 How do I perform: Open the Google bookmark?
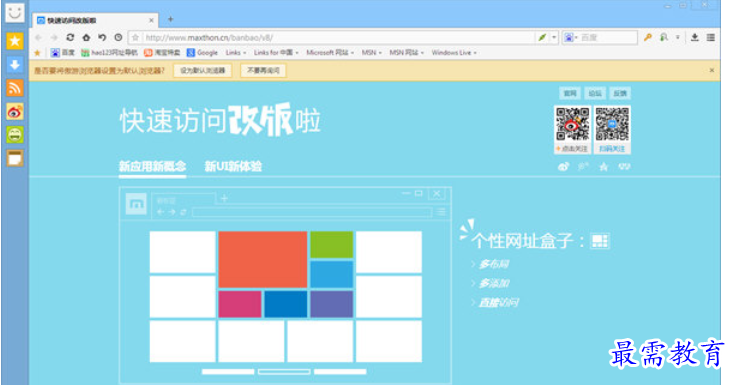pyautogui.click(x=202, y=53)
